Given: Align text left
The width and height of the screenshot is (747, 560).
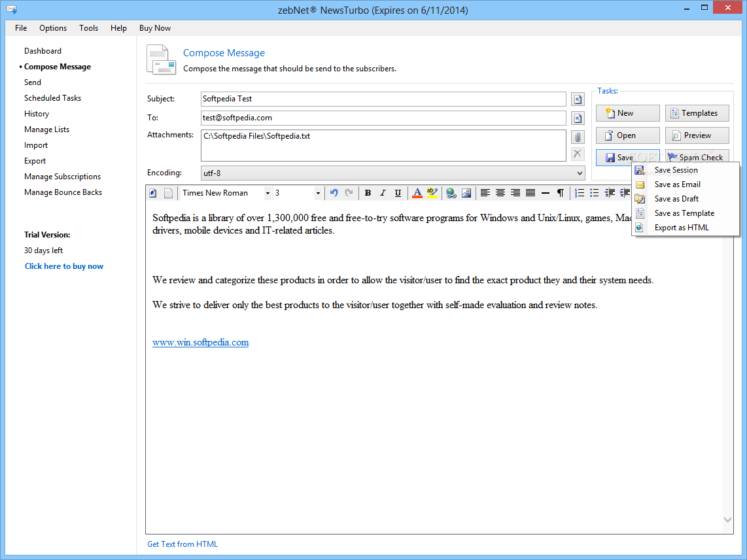Looking at the screenshot, I should tap(485, 193).
